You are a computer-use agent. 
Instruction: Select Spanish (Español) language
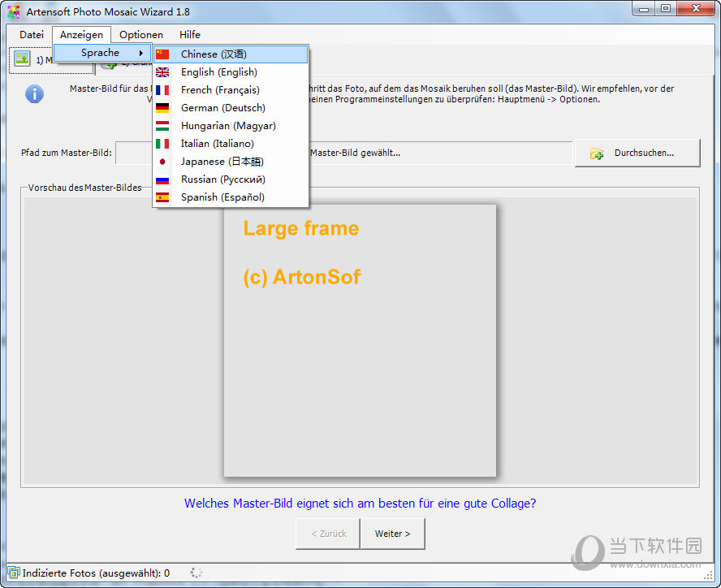pyautogui.click(x=231, y=197)
